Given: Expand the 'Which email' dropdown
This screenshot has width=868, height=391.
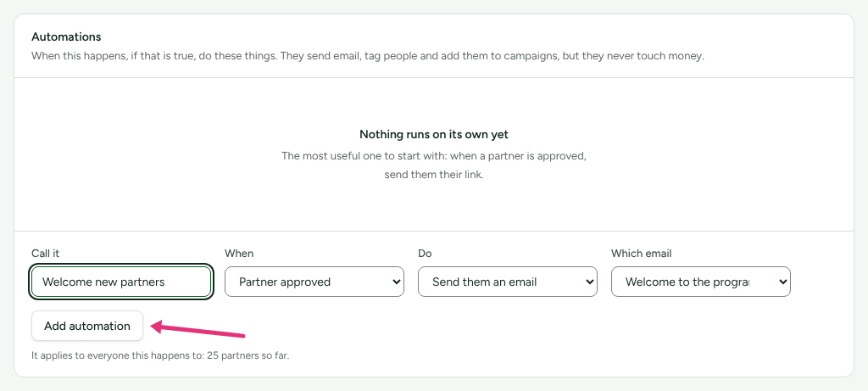Looking at the screenshot, I should pos(701,282).
